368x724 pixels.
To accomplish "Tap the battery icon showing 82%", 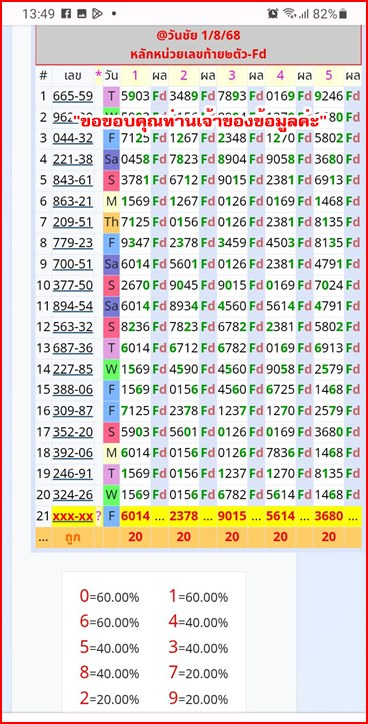I will (343, 14).
